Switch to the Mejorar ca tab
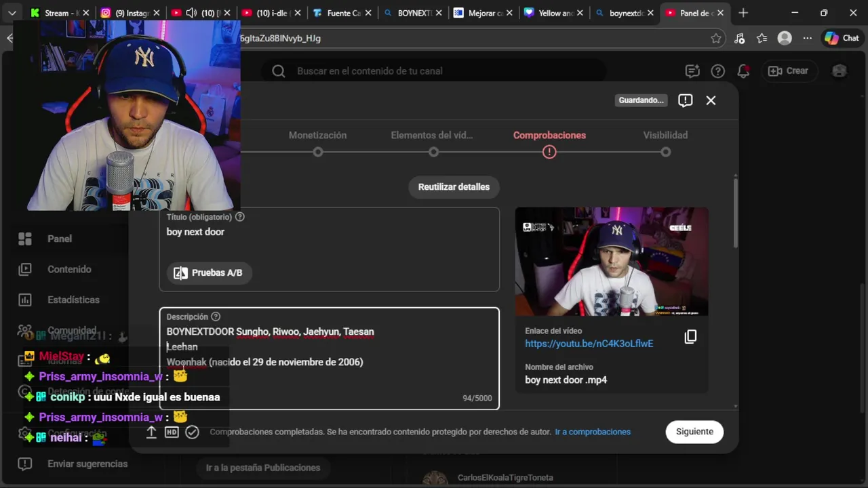The image size is (868, 488). coord(481,13)
